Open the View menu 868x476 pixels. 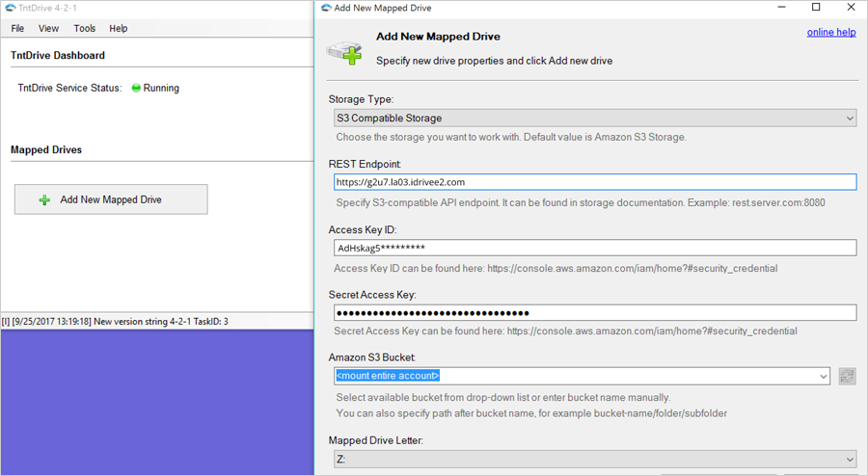tap(48, 29)
